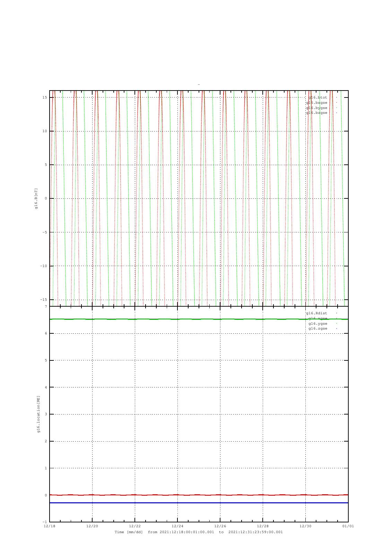Click the -1 tick on the location axis
This screenshot has height=555, width=392.
click(45, 522)
